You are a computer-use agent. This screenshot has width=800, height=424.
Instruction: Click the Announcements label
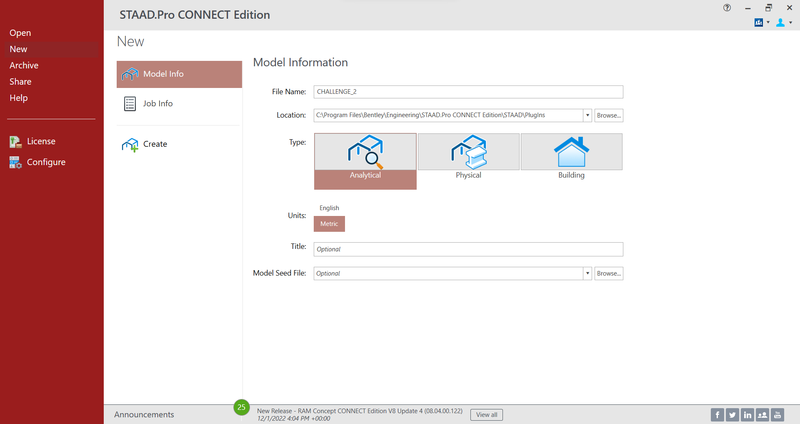(x=144, y=415)
